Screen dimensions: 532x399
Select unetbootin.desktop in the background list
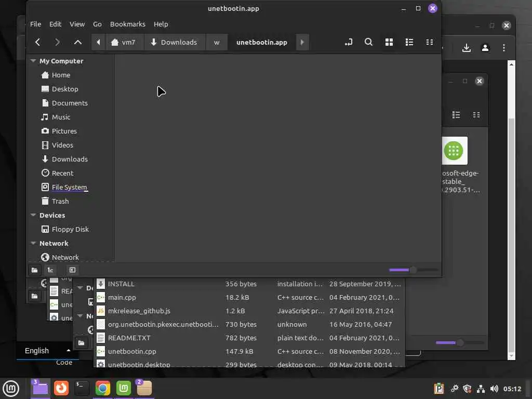point(249,363)
